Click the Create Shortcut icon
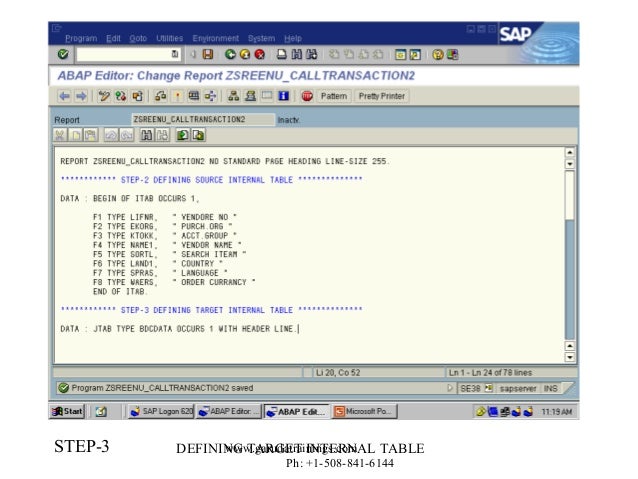 click(x=415, y=54)
